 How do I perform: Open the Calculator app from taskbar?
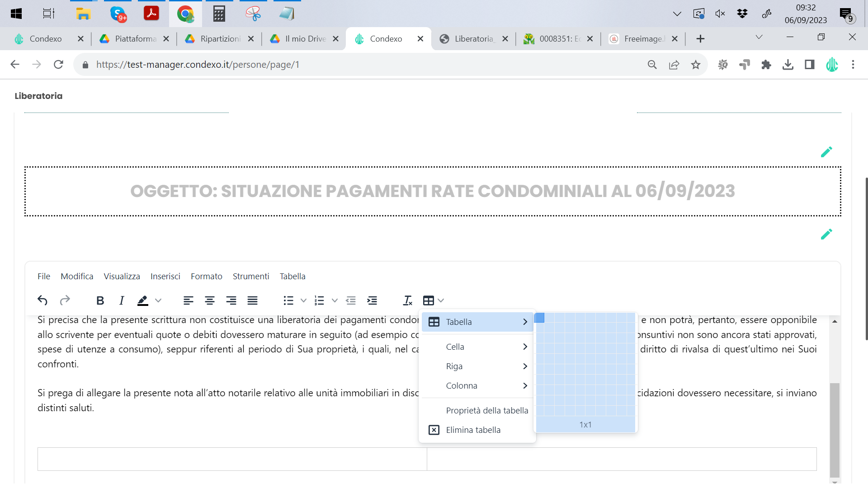(219, 14)
